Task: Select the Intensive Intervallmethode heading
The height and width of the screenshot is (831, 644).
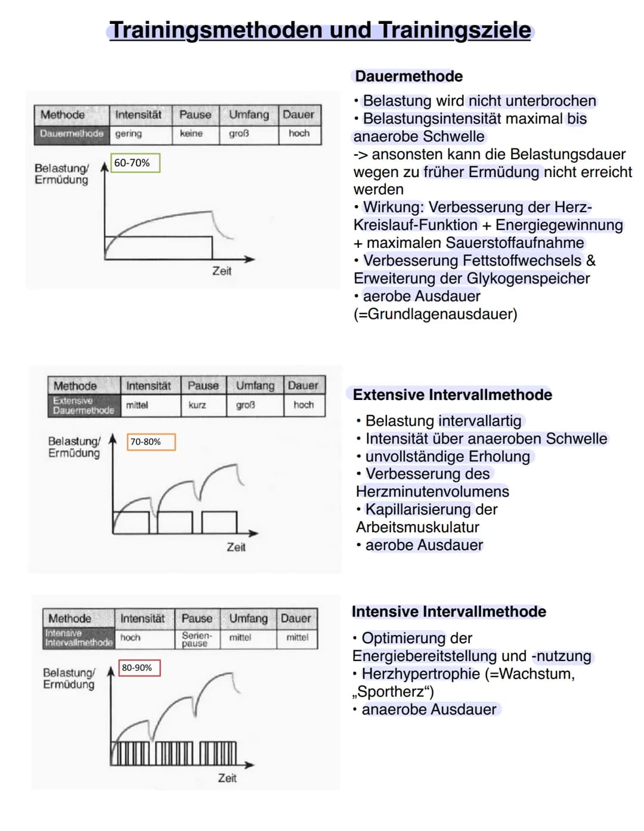Action: tap(448, 612)
